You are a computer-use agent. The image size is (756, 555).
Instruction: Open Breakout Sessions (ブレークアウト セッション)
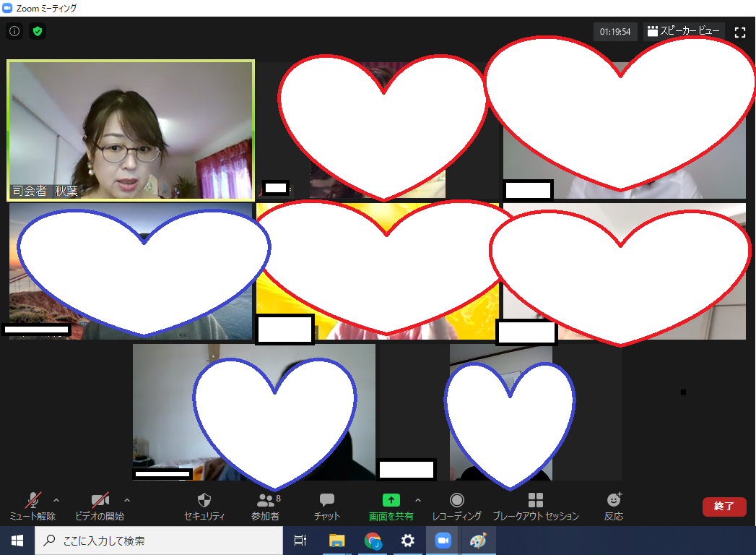click(536, 507)
